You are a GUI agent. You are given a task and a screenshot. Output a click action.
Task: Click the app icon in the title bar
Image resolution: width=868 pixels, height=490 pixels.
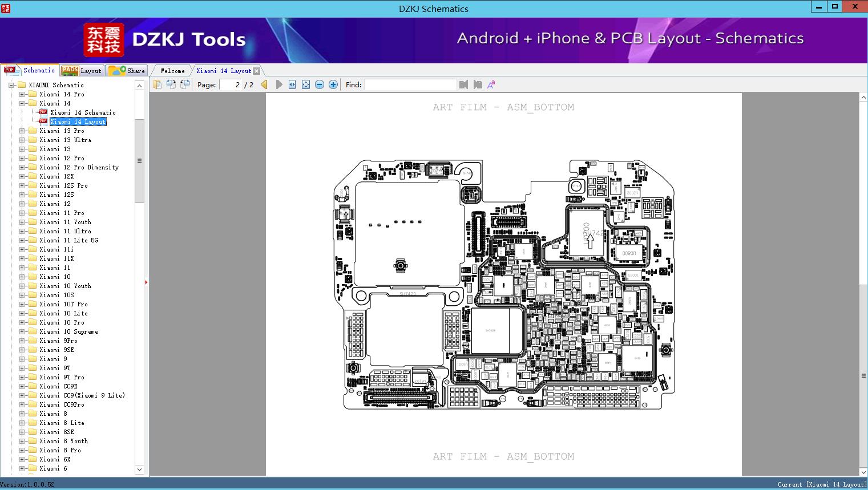[6, 8]
